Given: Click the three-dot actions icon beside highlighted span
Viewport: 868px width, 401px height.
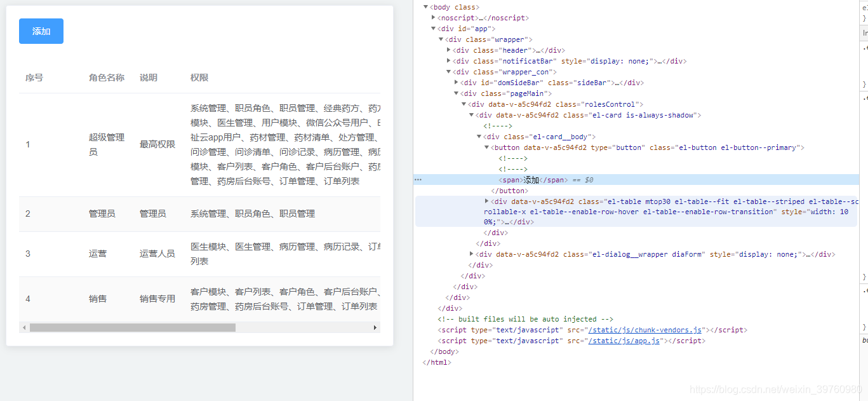Looking at the screenshot, I should click(x=418, y=179).
